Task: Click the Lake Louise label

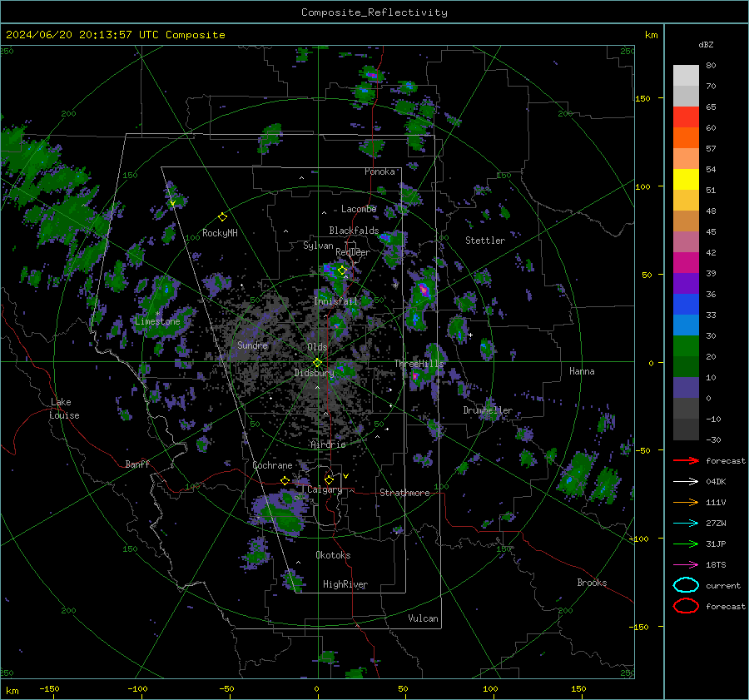Action: 64,409
